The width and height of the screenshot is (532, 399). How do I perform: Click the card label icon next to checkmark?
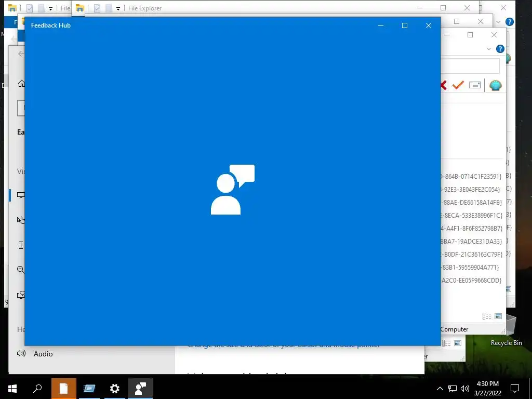[475, 85]
